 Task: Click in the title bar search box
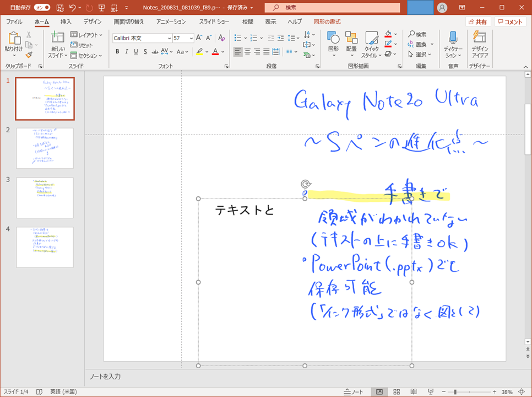point(332,8)
